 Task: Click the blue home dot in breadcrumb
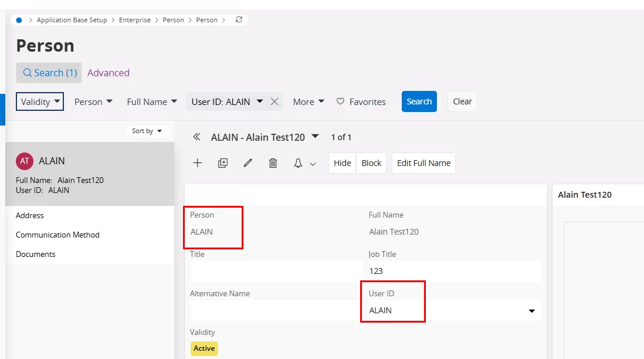pyautogui.click(x=19, y=20)
